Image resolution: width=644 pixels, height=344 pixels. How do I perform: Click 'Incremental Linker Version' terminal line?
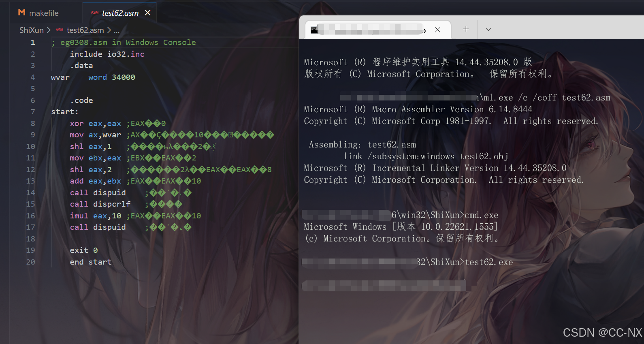click(x=435, y=168)
